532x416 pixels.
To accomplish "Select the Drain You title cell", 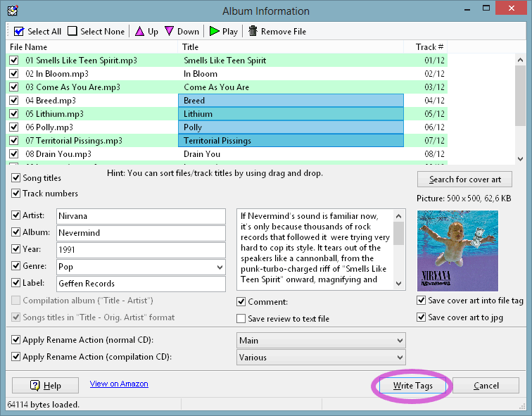I will pyautogui.click(x=291, y=154).
